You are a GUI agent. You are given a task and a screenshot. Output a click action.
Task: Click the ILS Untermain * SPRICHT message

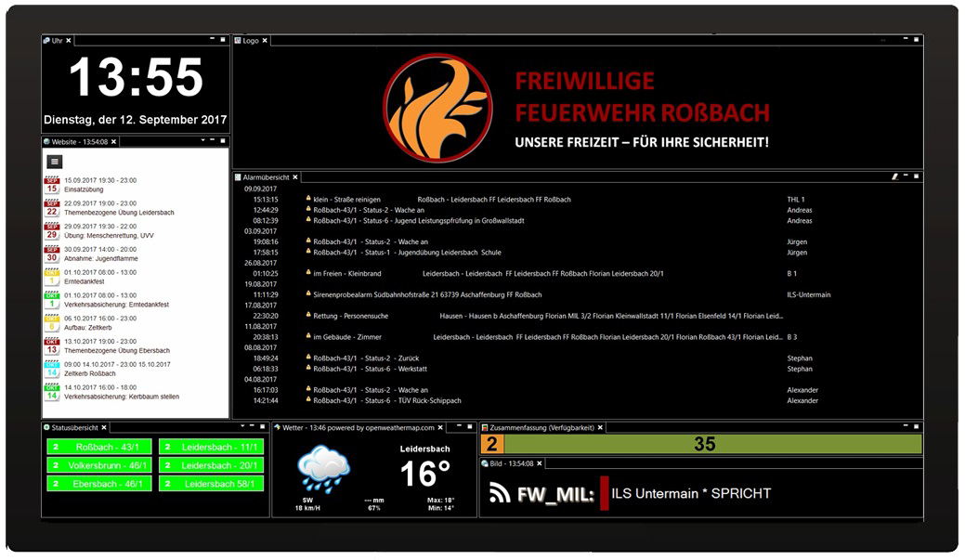click(x=690, y=493)
